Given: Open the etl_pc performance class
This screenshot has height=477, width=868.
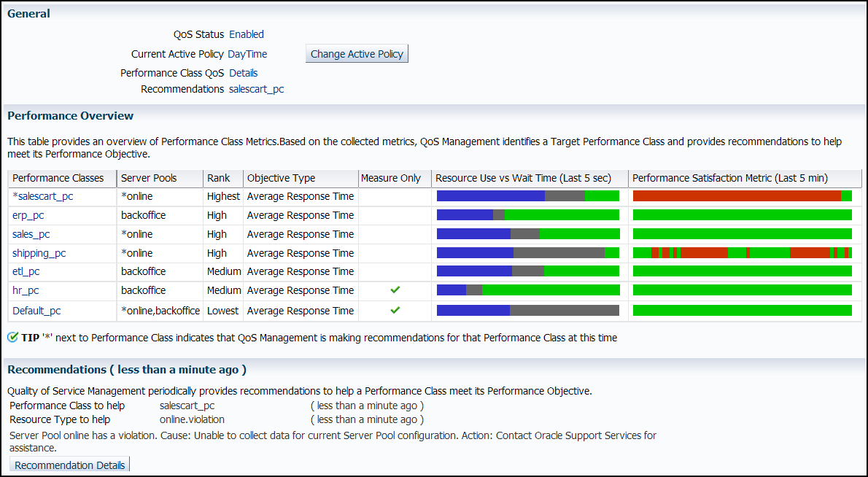Looking at the screenshot, I should pos(26,272).
